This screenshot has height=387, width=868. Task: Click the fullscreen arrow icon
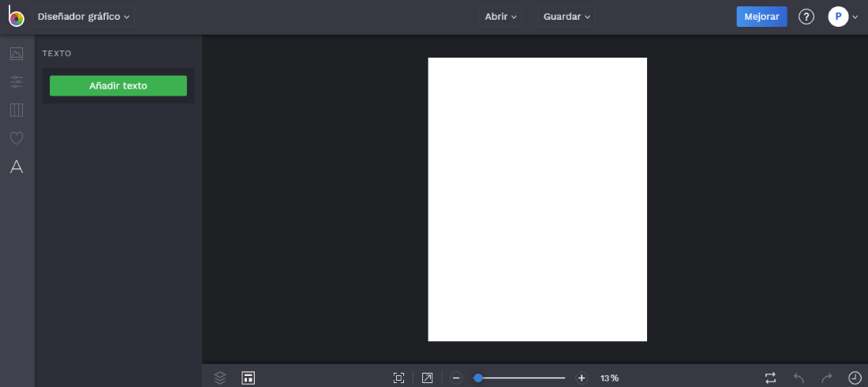click(427, 378)
